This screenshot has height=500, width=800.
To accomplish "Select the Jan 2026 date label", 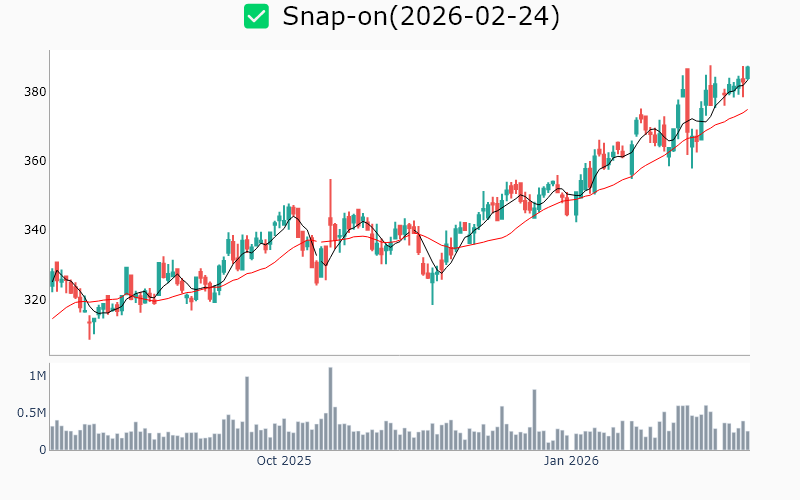I will tap(571, 462).
